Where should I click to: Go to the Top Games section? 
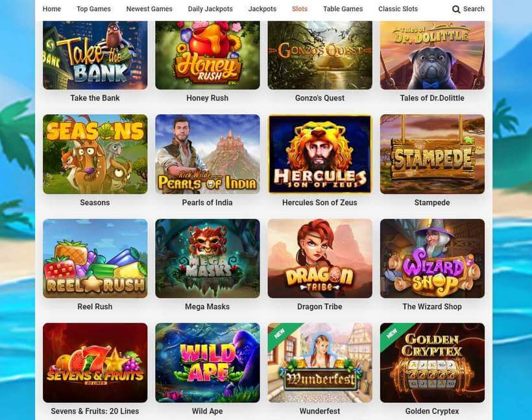click(x=93, y=9)
